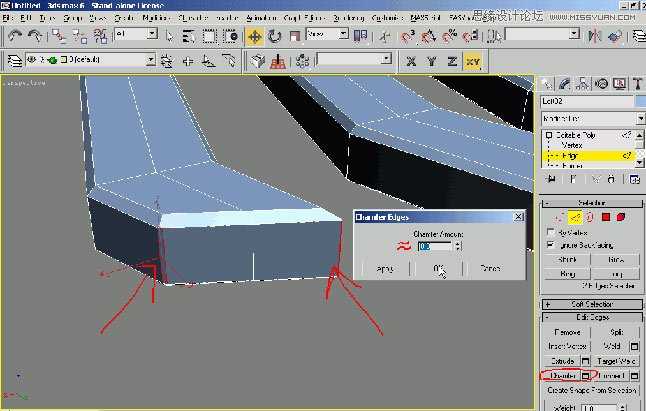Toggle the Percent Snap icon
Screen dimensions: 646x411
pos(449,36)
